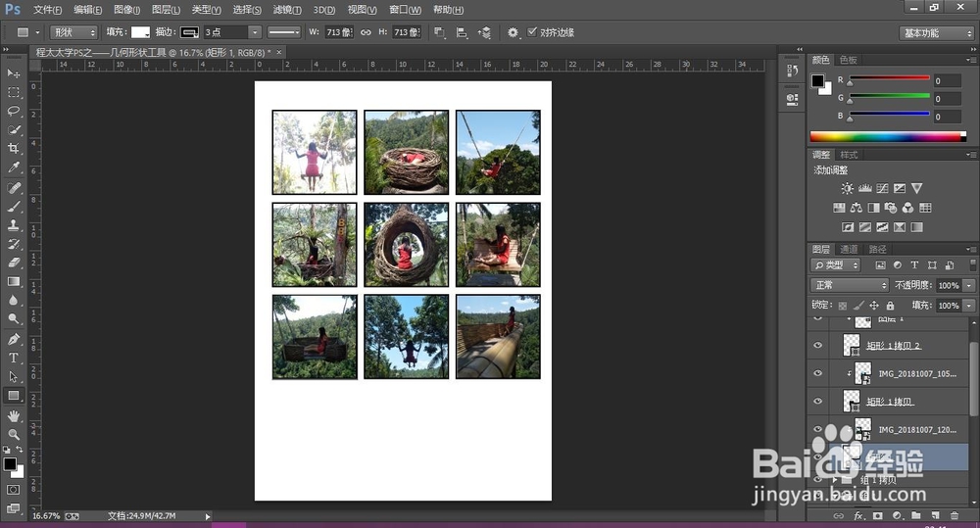The height and width of the screenshot is (528, 980).
Task: Select the Horizontal Type tool
Action: [13, 358]
